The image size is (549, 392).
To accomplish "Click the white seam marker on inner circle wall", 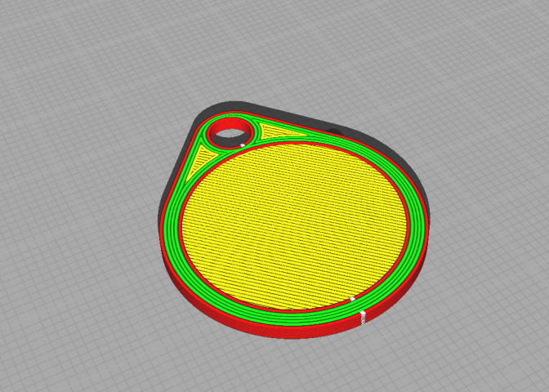I will (353, 299).
